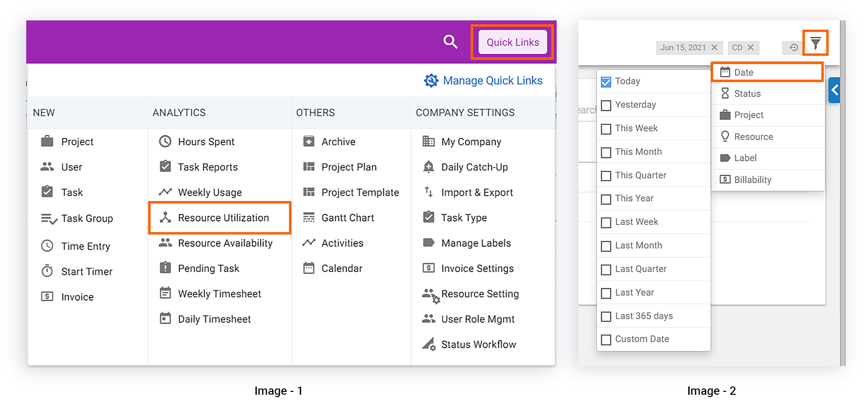Image resolution: width=868 pixels, height=420 pixels.
Task: Click the Resource Utilization node icon
Action: [165, 217]
